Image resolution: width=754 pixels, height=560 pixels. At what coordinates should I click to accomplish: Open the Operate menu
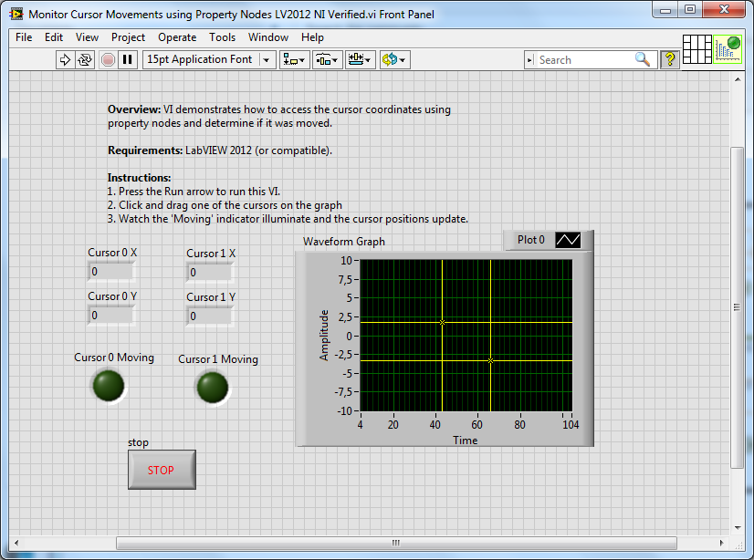177,37
